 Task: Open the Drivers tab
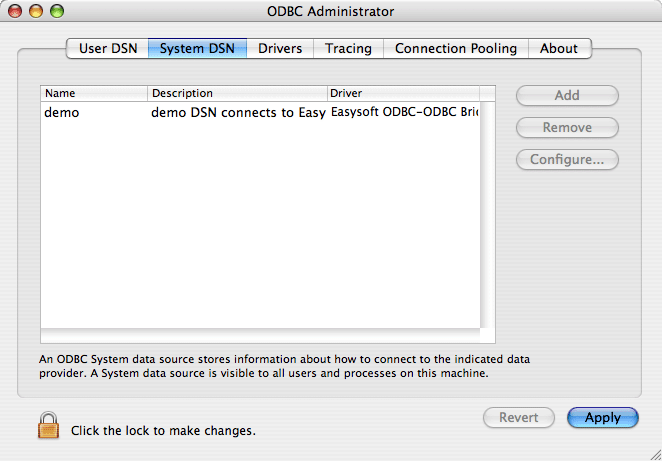coord(280,49)
